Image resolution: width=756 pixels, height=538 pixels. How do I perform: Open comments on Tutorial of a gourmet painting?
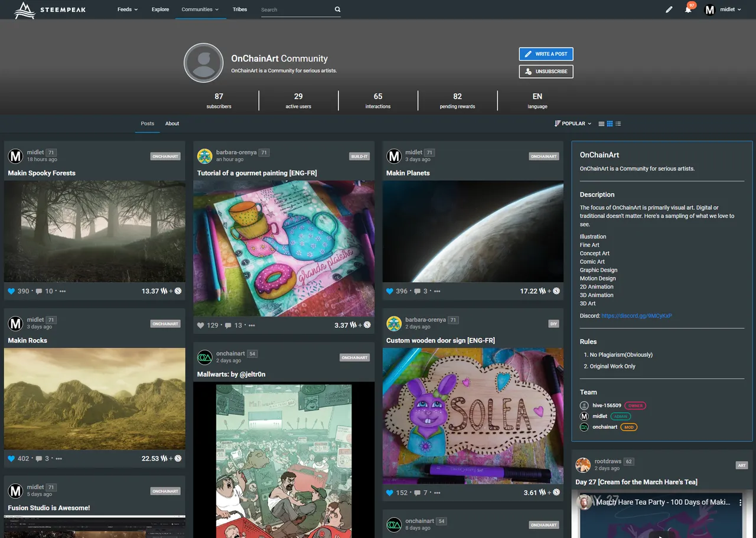point(229,325)
